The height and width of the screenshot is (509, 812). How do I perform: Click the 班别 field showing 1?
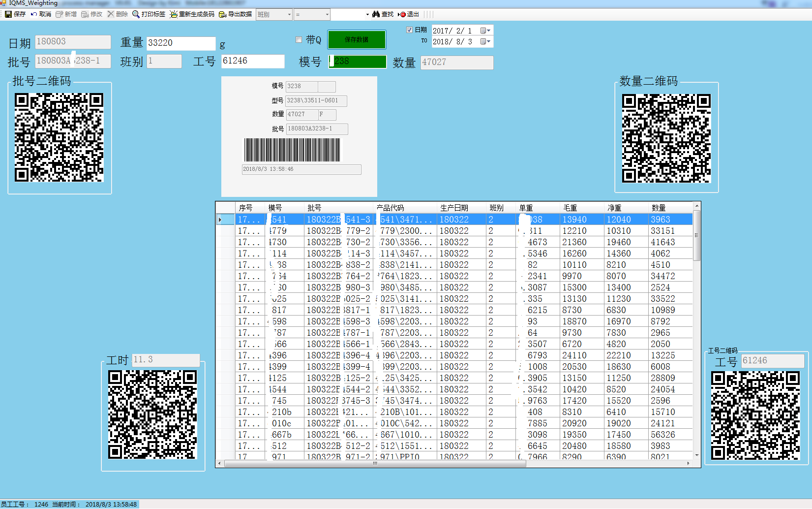click(164, 61)
